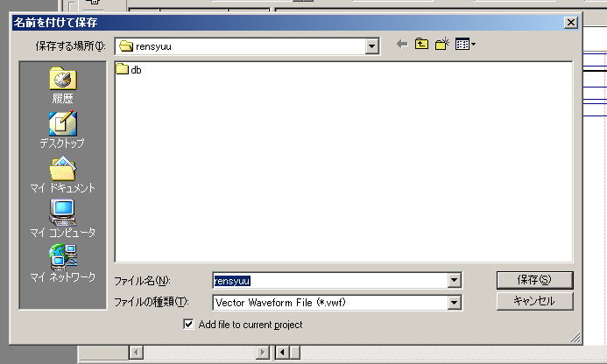The image size is (607, 364).
Task: Toggle Add file to current project checkbox
Action: point(188,324)
